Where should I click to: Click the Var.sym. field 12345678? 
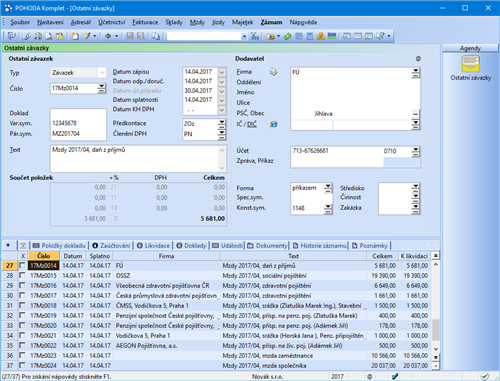coord(78,123)
